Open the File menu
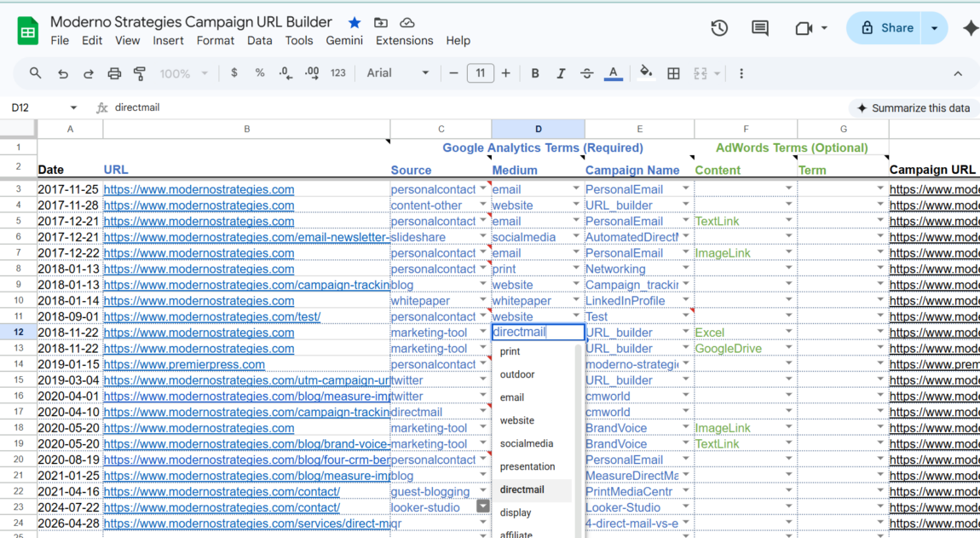 [60, 41]
